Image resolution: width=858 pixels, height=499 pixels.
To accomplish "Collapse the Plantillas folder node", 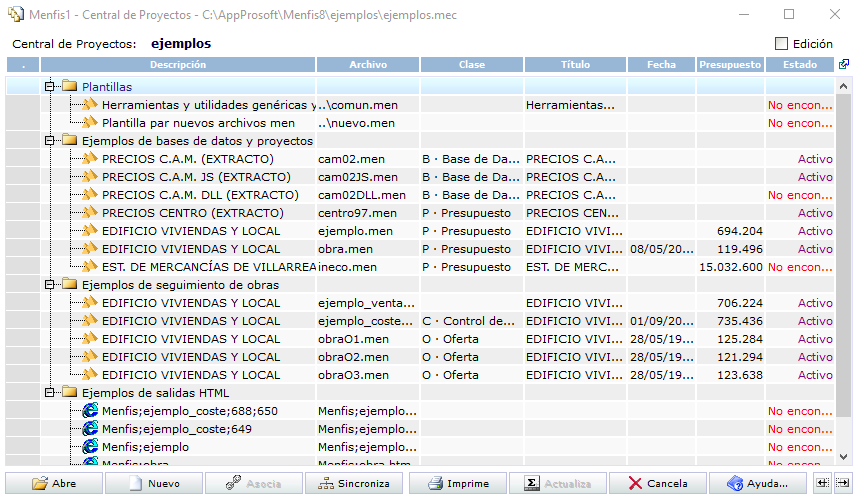I will (x=50, y=86).
